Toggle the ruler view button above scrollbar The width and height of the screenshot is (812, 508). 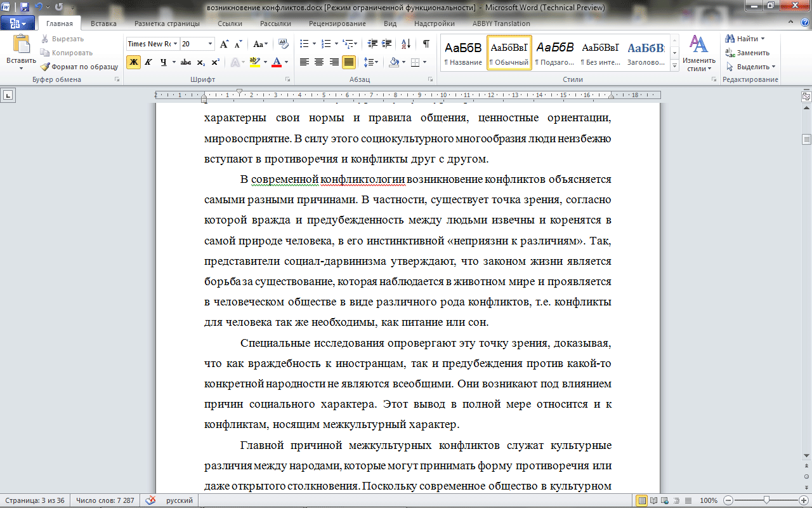tap(806, 97)
